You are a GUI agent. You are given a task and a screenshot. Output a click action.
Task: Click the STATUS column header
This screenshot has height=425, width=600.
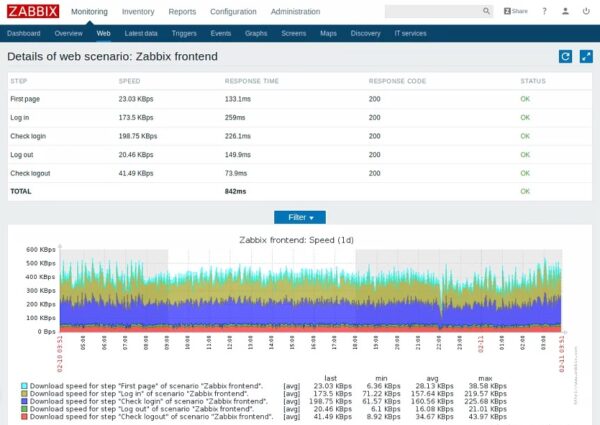(533, 81)
